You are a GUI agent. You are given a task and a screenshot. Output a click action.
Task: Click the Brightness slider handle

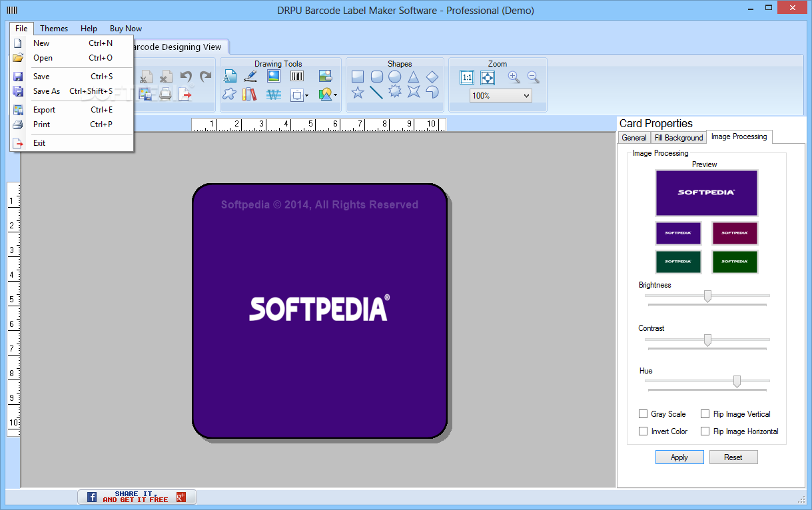tap(707, 296)
